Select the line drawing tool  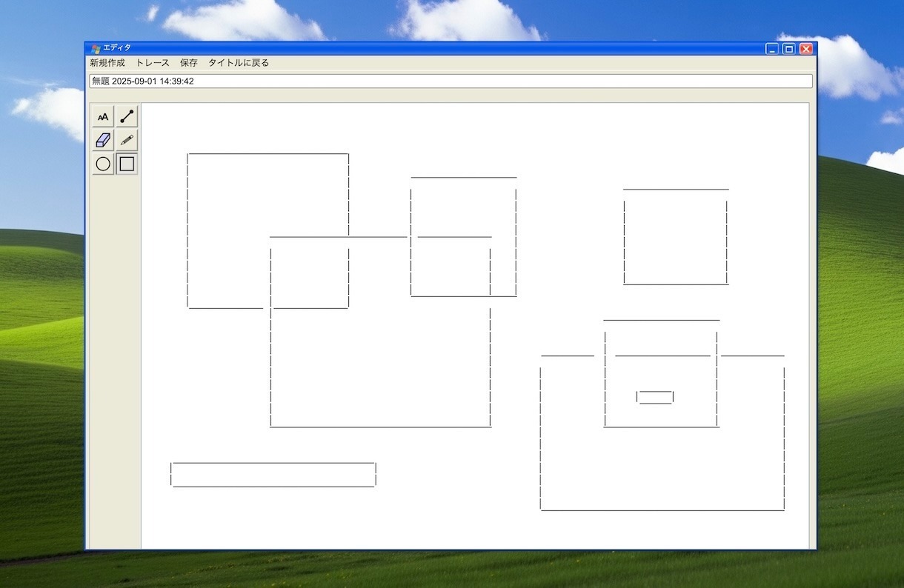pyautogui.click(x=127, y=116)
